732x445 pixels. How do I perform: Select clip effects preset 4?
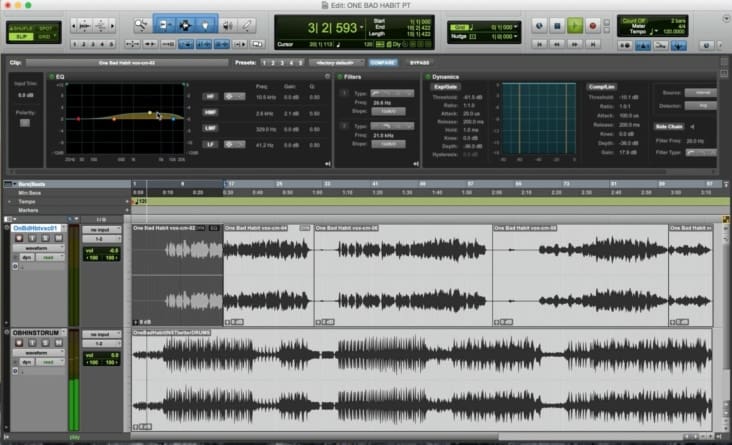(x=292, y=63)
